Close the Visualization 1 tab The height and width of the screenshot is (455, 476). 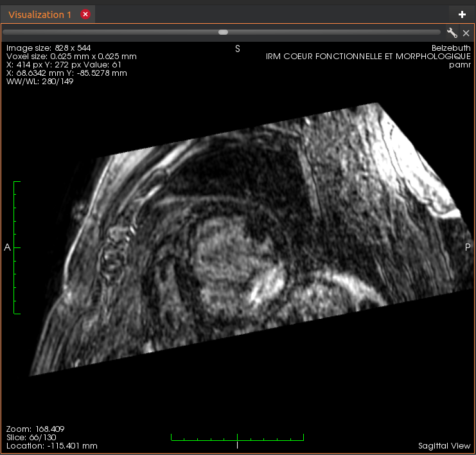coord(85,14)
